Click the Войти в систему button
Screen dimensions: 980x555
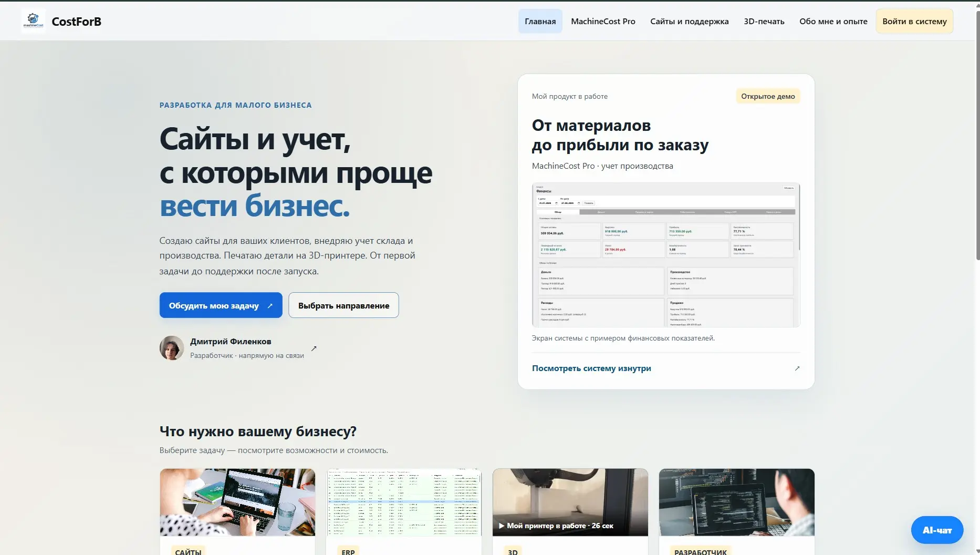(914, 21)
